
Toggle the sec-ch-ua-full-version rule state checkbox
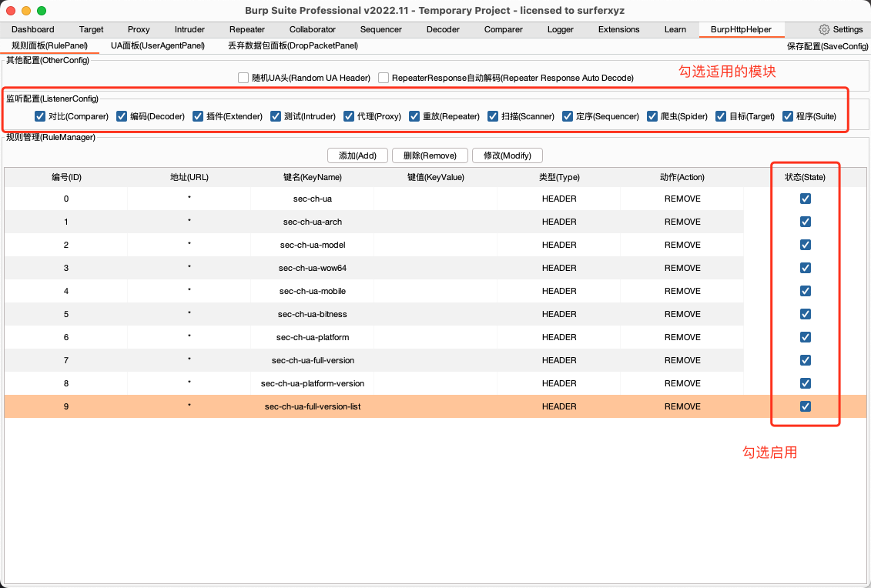click(806, 360)
